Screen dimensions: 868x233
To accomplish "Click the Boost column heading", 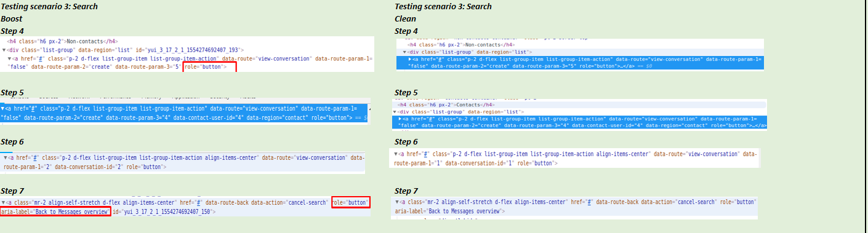I will point(10,19).
